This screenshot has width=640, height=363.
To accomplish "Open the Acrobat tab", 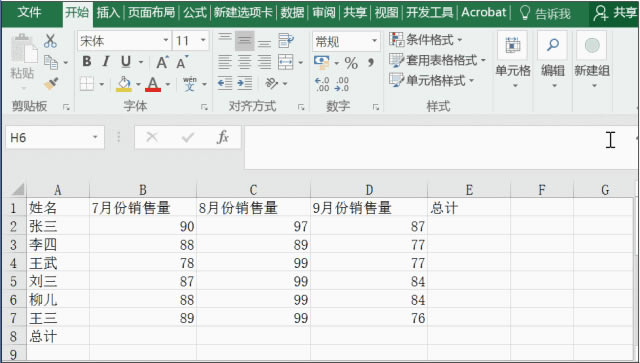I will [x=484, y=13].
